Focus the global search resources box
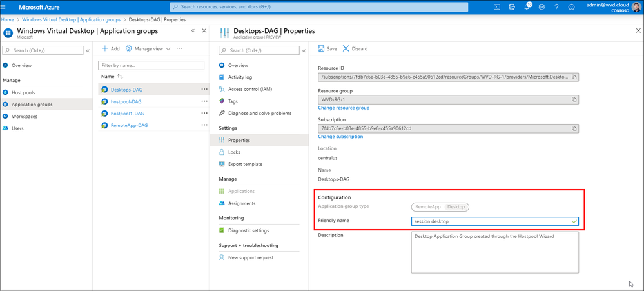 click(318, 7)
